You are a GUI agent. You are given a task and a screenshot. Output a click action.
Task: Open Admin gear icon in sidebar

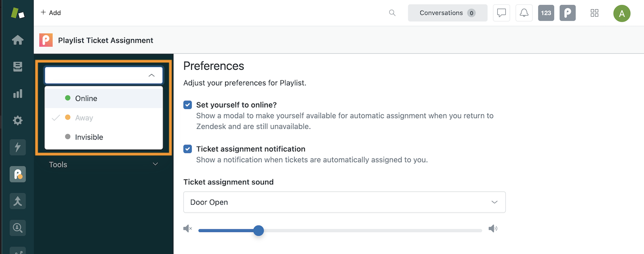coord(17,120)
